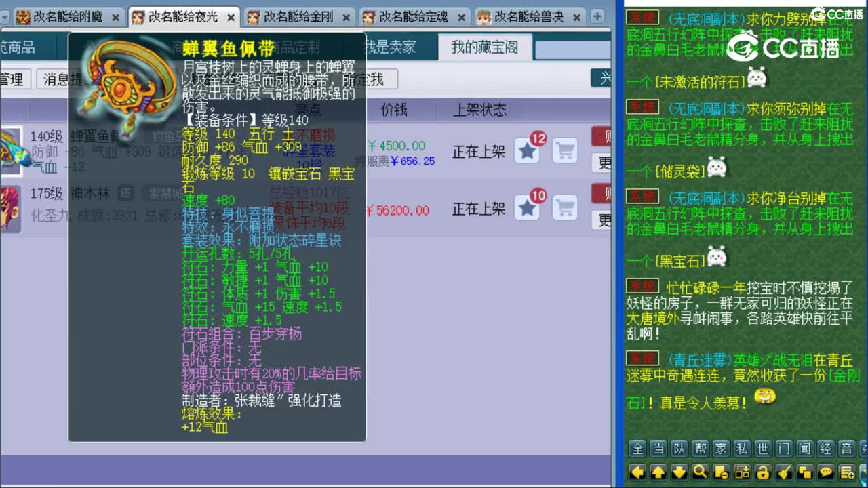The image size is (868, 488).
Task: Favorite the 56200.00 item star icon
Action: pyautogui.click(x=527, y=208)
